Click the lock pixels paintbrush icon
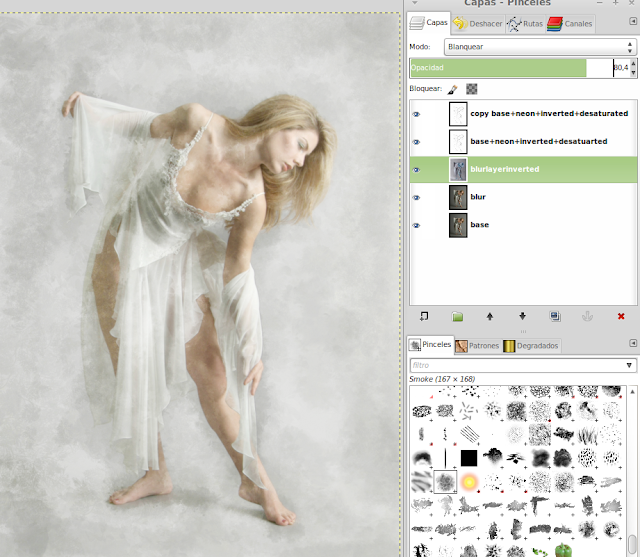This screenshot has height=557, width=640. [x=452, y=89]
